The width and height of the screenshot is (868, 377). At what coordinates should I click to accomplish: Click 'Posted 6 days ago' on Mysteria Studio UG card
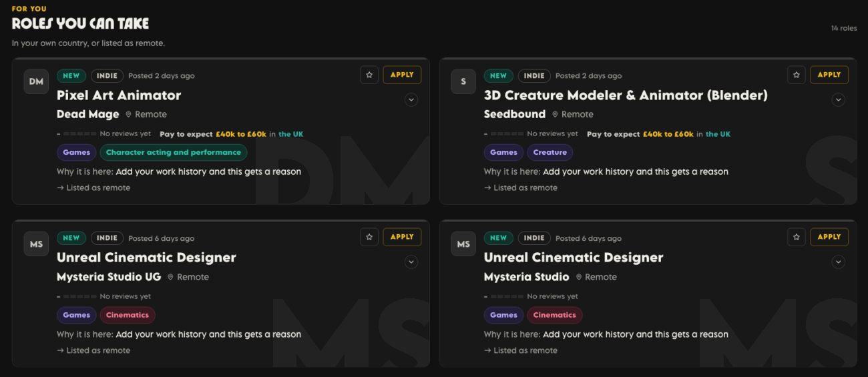tap(162, 239)
